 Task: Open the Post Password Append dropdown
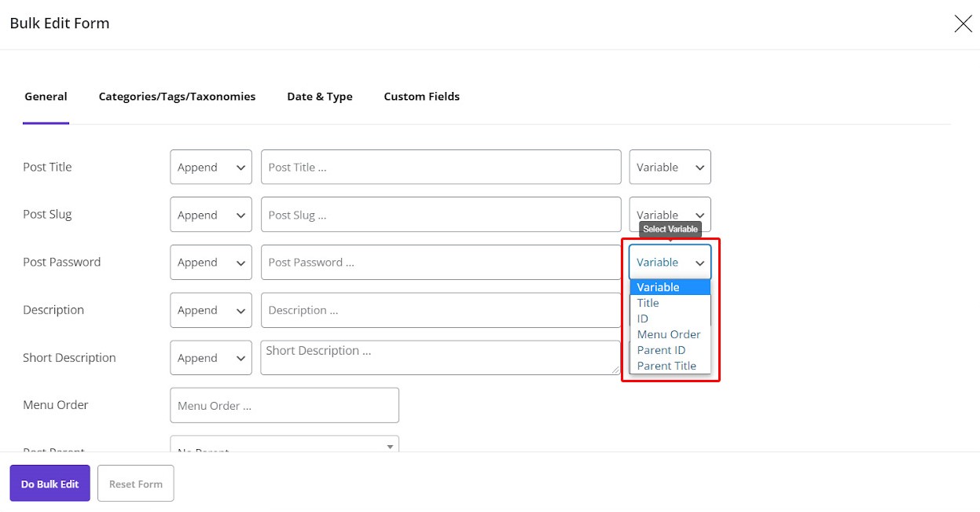[x=211, y=262]
